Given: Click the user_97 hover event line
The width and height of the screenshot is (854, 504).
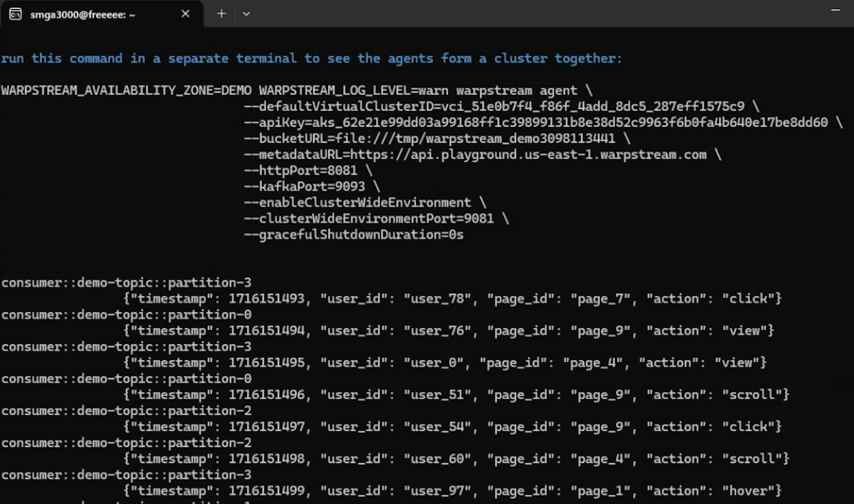Looking at the screenshot, I should [x=452, y=491].
